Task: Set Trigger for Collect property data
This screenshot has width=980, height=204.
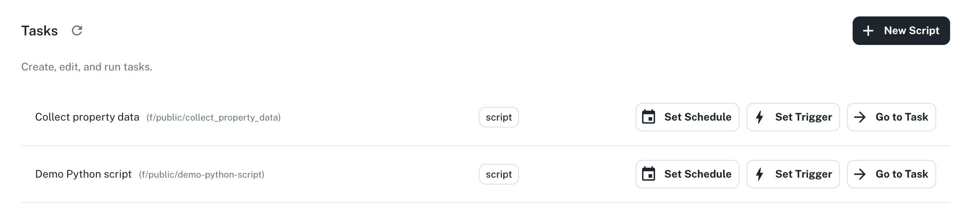Action: pos(793,117)
